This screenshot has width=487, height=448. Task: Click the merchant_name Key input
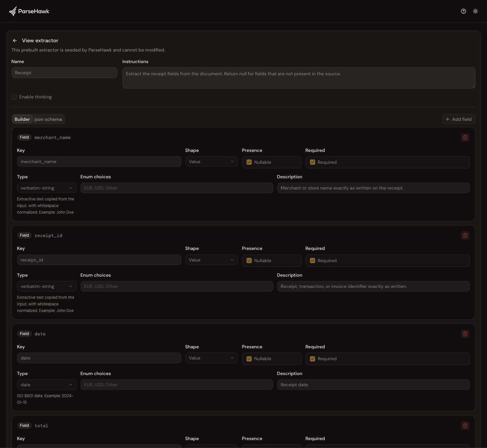point(99,161)
